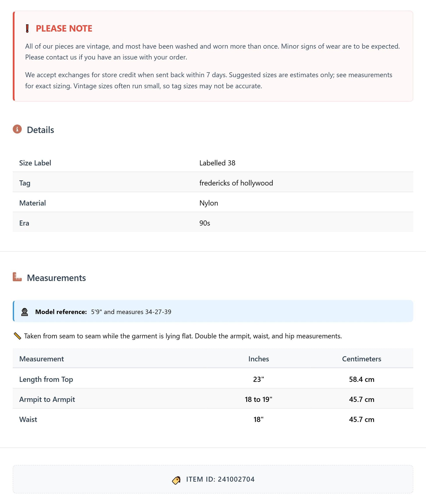Screen dimensions: 426x504
Task: Click the Model reference label
Action: click(61, 312)
